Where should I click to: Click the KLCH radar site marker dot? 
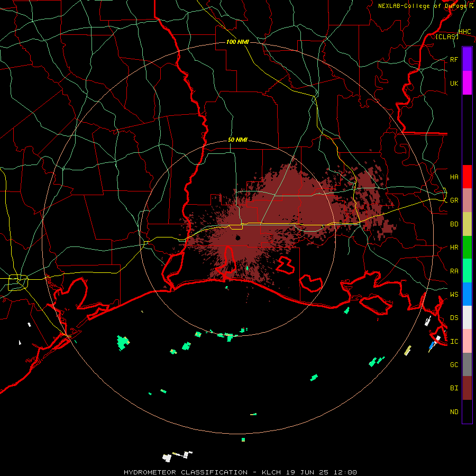(x=238, y=237)
